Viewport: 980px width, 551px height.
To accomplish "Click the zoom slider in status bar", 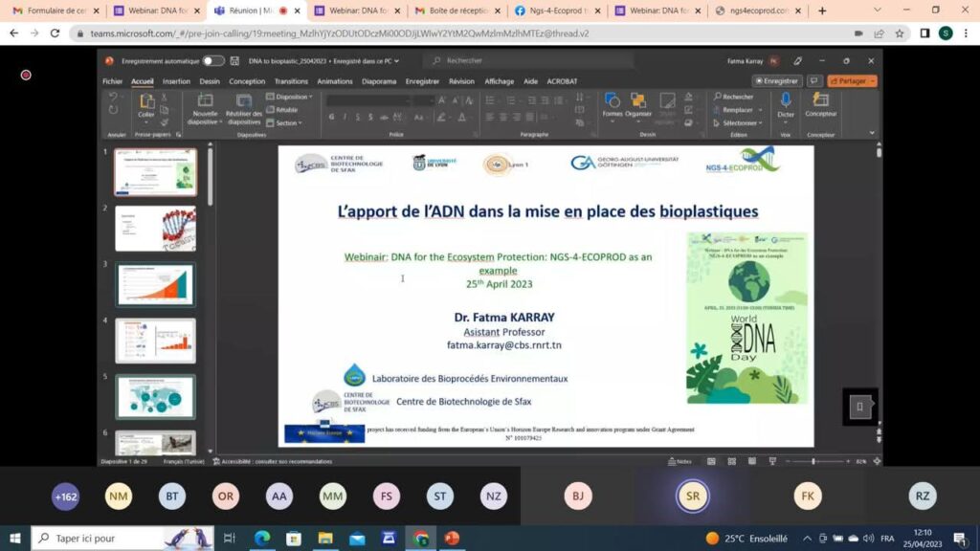I will [x=813, y=461].
